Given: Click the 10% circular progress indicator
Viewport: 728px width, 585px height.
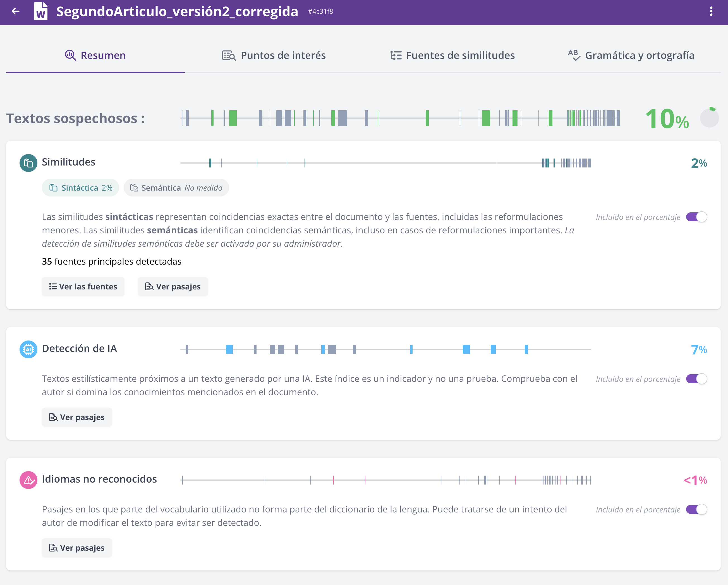Looking at the screenshot, I should click(709, 118).
